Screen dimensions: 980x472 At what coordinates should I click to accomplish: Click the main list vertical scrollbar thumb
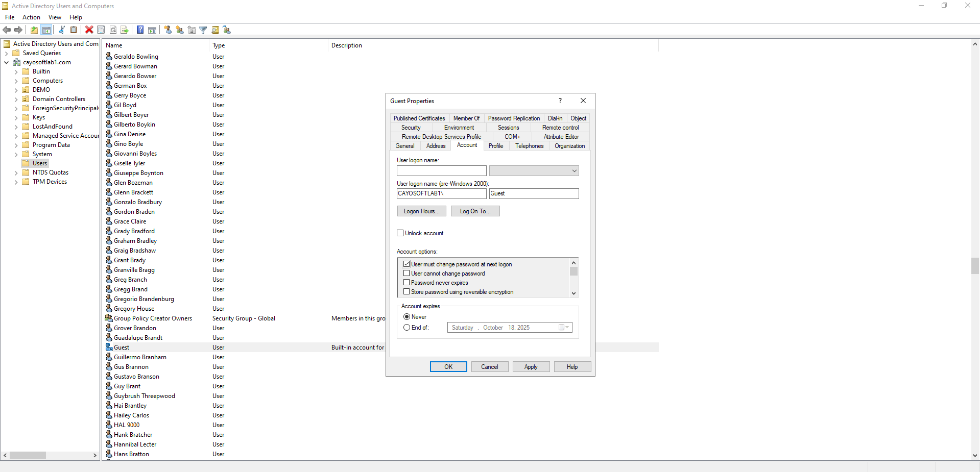(975, 266)
